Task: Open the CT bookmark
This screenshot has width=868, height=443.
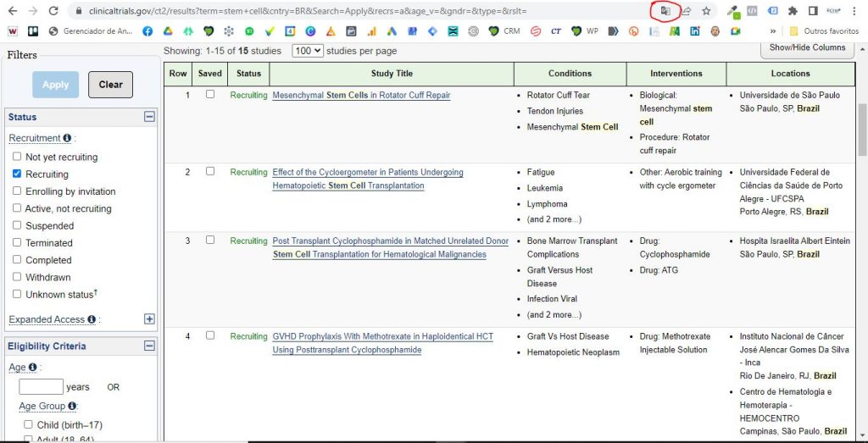Action: (x=556, y=31)
